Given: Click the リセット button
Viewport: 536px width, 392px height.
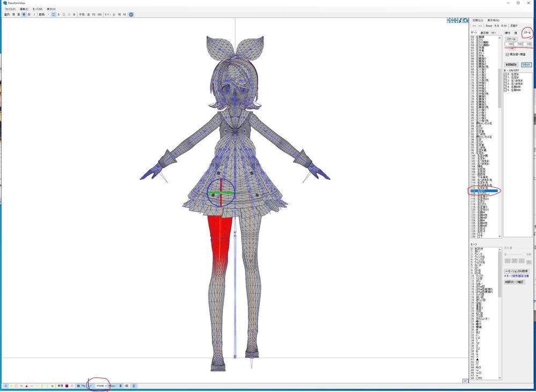Looking at the screenshot, I should point(526,64).
